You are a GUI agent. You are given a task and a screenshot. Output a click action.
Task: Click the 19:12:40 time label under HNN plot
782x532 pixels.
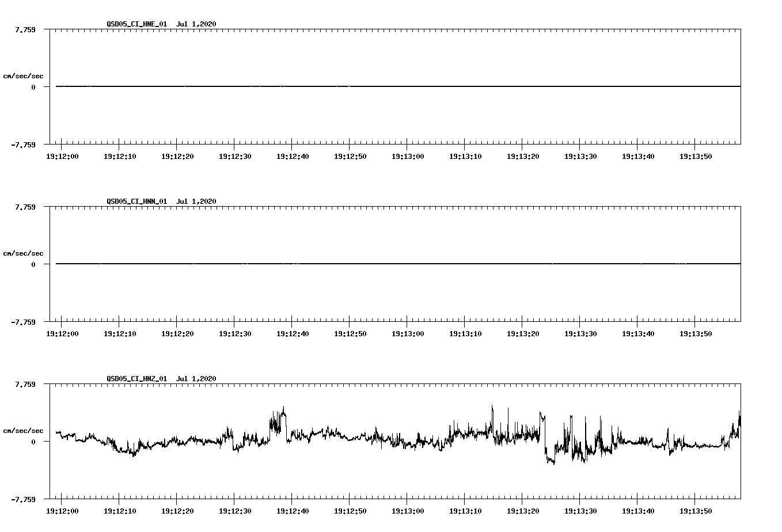click(x=293, y=333)
